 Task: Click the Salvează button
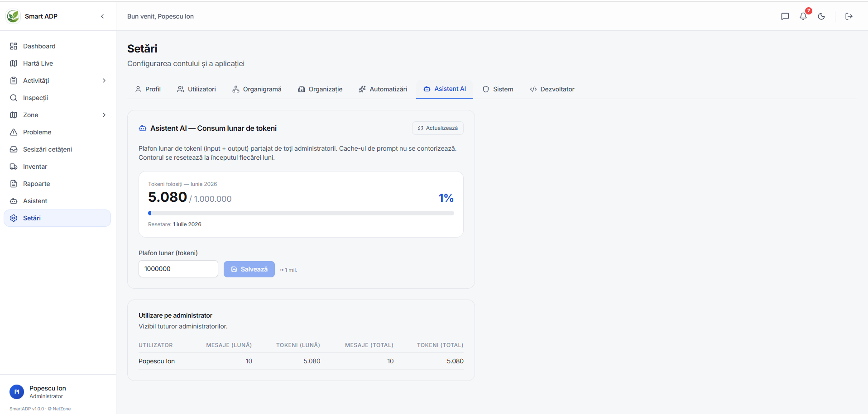249,269
